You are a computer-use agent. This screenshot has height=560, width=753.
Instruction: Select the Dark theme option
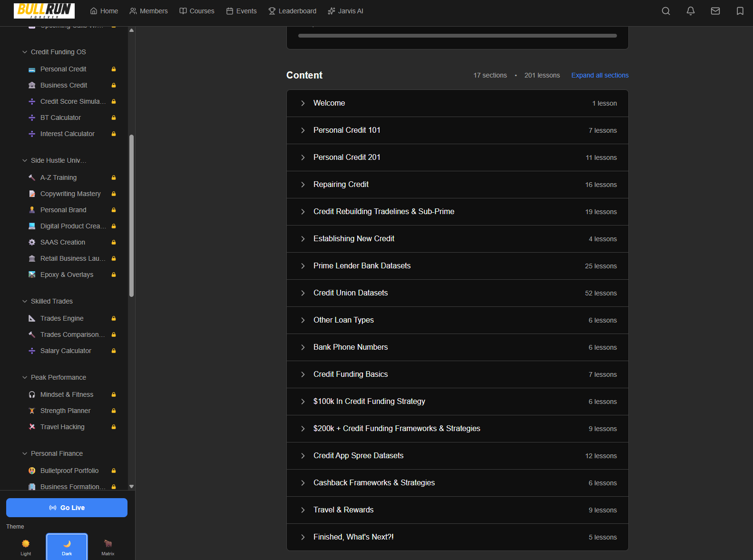point(67,547)
